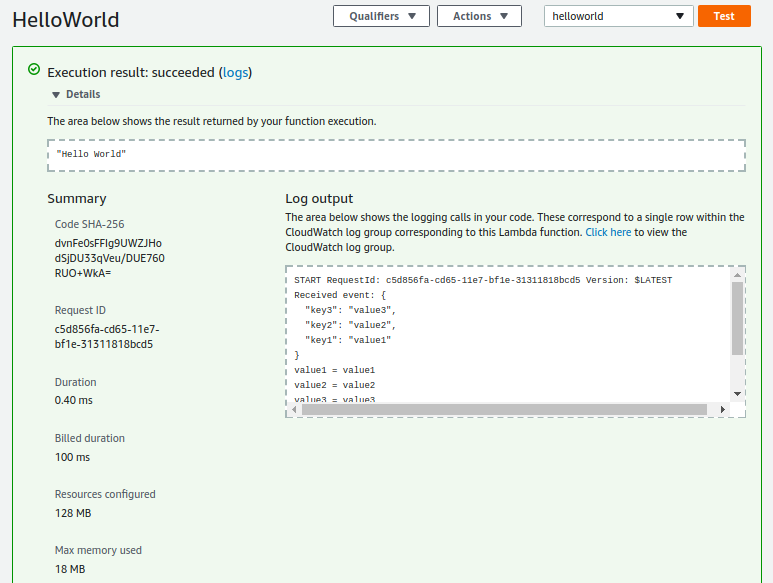
Task: Follow the 'Click here' CloudWatch link
Action: 608,232
